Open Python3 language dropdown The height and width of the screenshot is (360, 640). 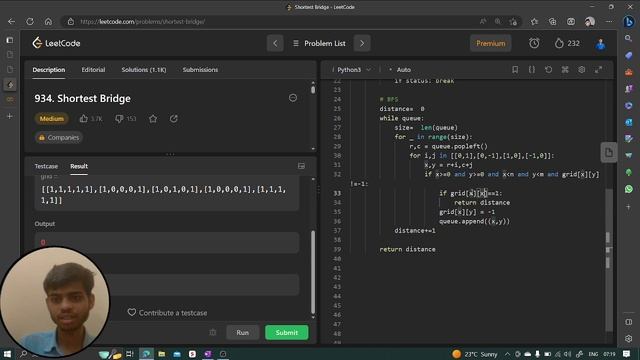[x=353, y=70]
